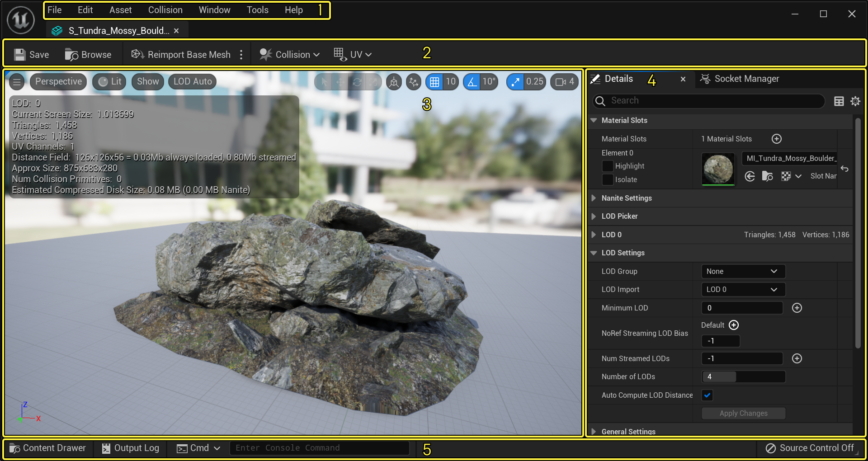Open the Window menu
Image resolution: width=868 pixels, height=461 pixels.
(x=215, y=10)
